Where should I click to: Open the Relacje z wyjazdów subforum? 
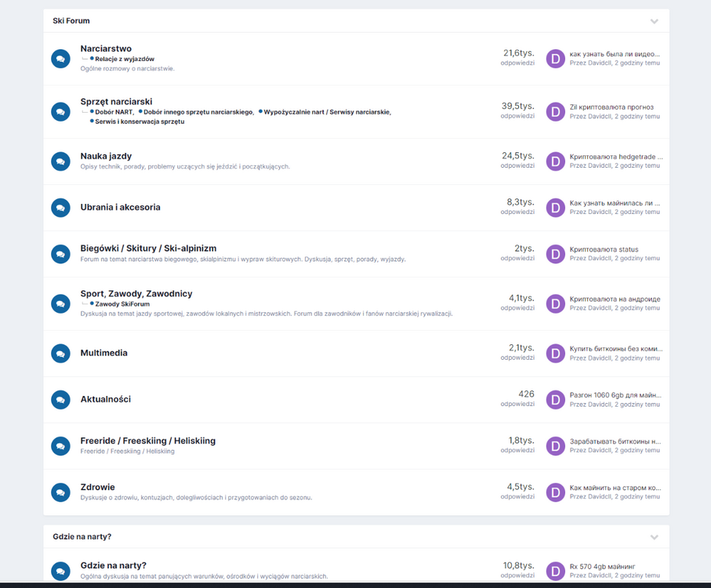point(125,59)
